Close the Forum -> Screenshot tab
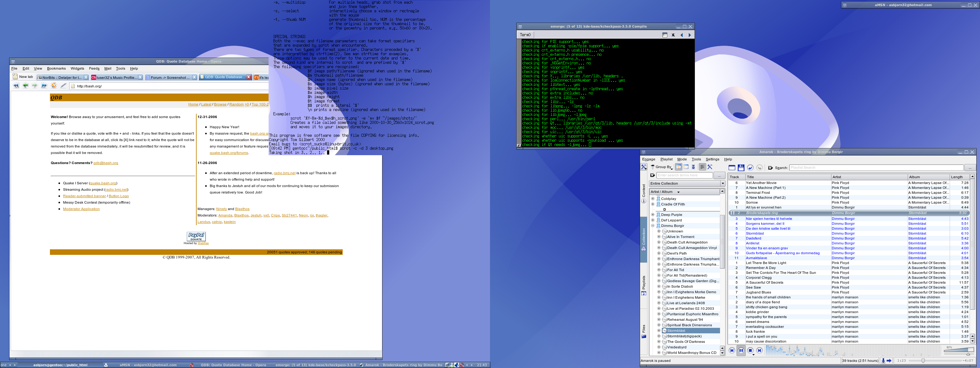The width and height of the screenshot is (980, 368). (x=194, y=77)
